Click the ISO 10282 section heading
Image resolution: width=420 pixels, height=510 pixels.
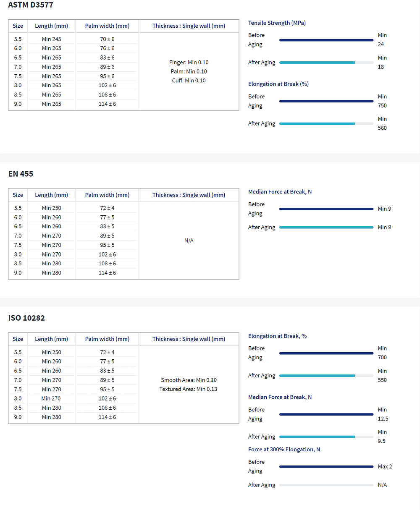[26, 318]
